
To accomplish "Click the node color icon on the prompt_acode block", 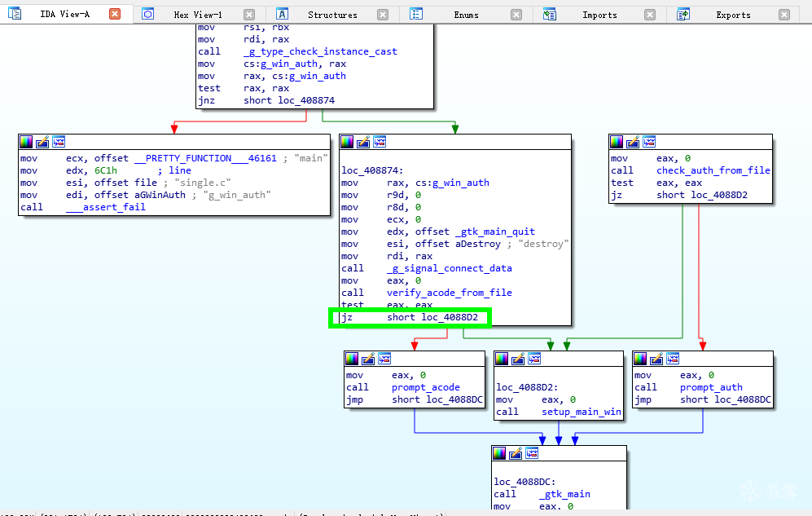I will click(x=352, y=358).
